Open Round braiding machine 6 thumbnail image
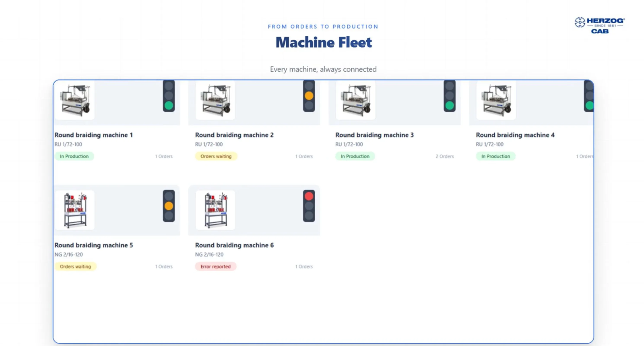This screenshot has height=346, width=644. [x=215, y=210]
